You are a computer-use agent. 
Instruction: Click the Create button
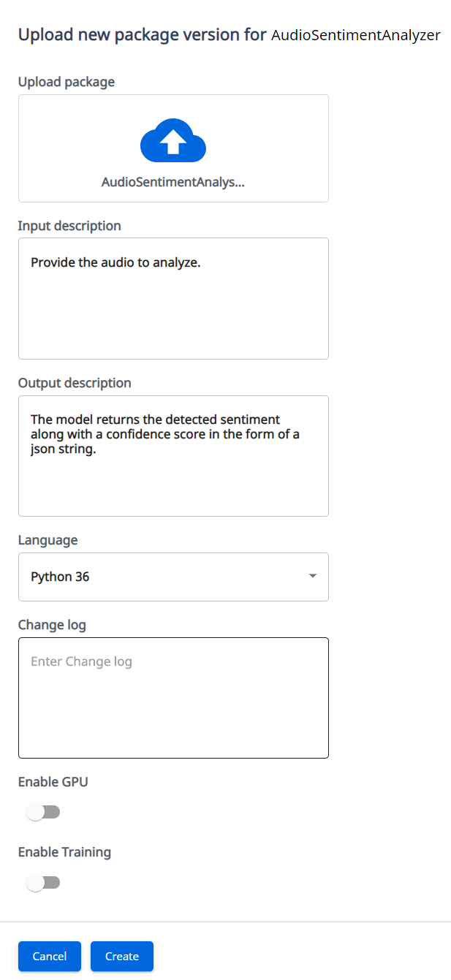click(x=122, y=956)
